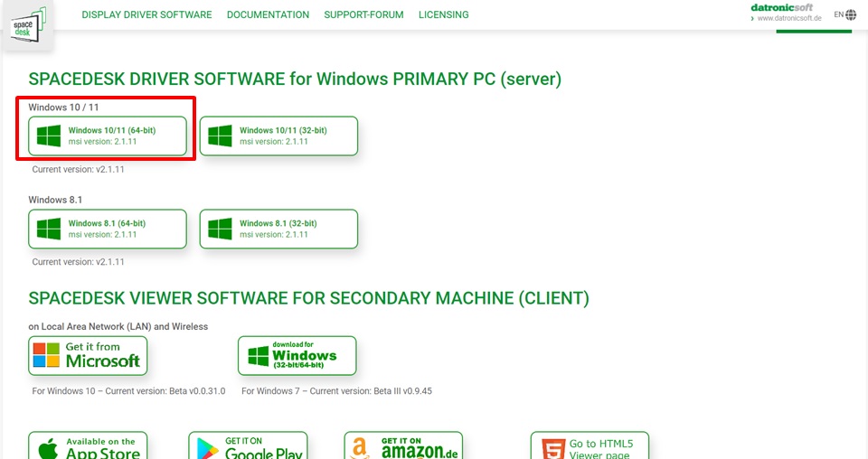868x459 pixels.
Task: Open the Documentation menu item
Action: click(268, 15)
